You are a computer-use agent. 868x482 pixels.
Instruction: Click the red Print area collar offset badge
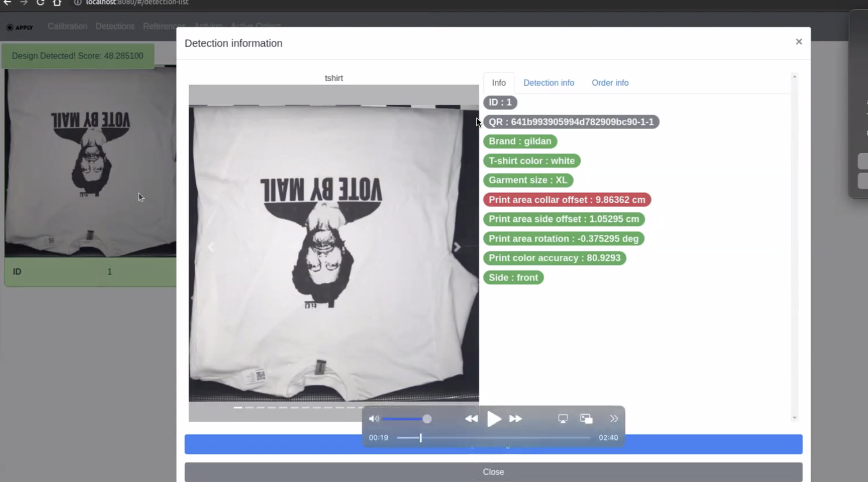click(x=567, y=200)
